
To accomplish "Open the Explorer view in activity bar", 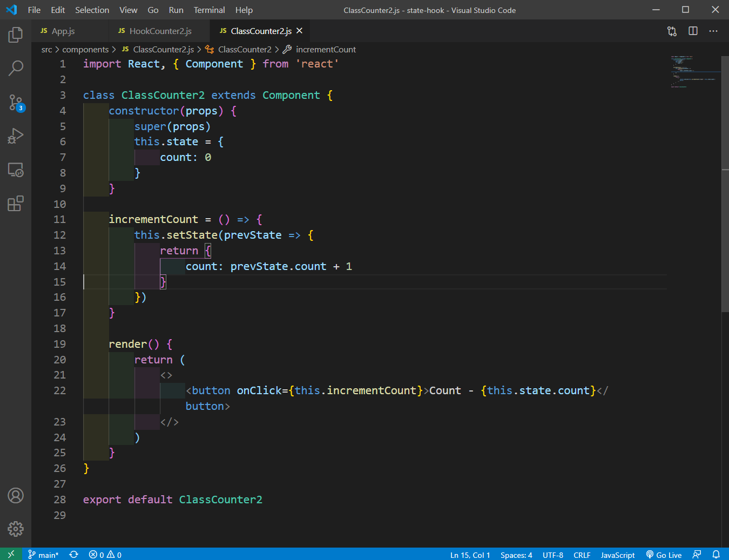I will 16,35.
